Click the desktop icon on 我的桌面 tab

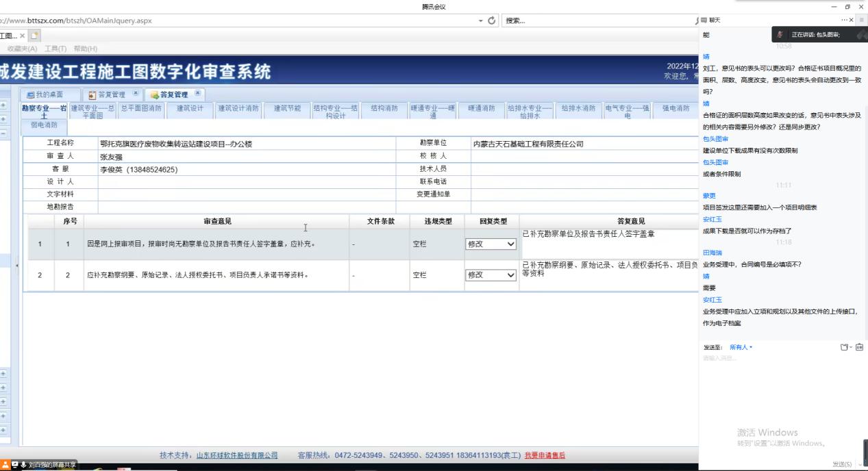(30, 94)
